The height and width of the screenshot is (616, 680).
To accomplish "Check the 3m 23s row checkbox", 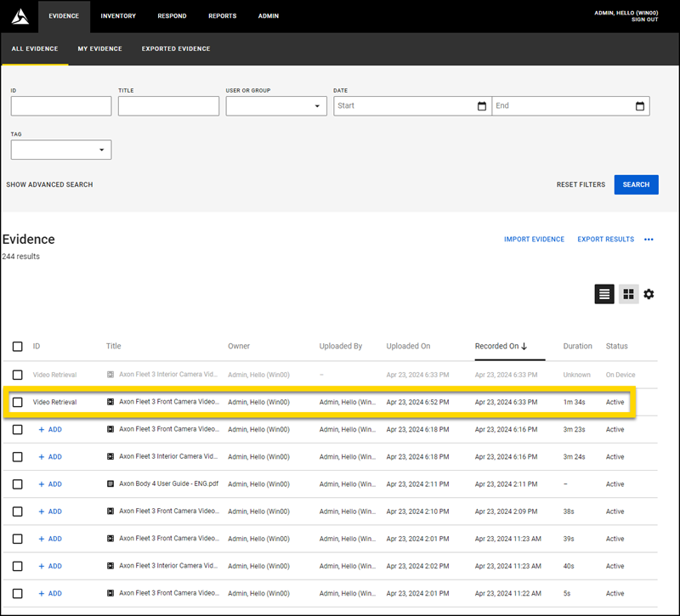I will pyautogui.click(x=17, y=429).
